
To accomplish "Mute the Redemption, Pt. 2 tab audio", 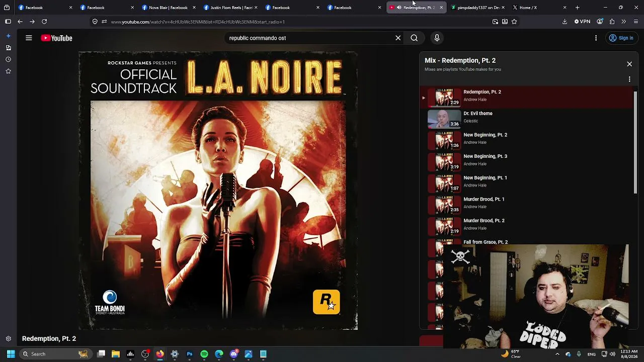I will (399, 8).
